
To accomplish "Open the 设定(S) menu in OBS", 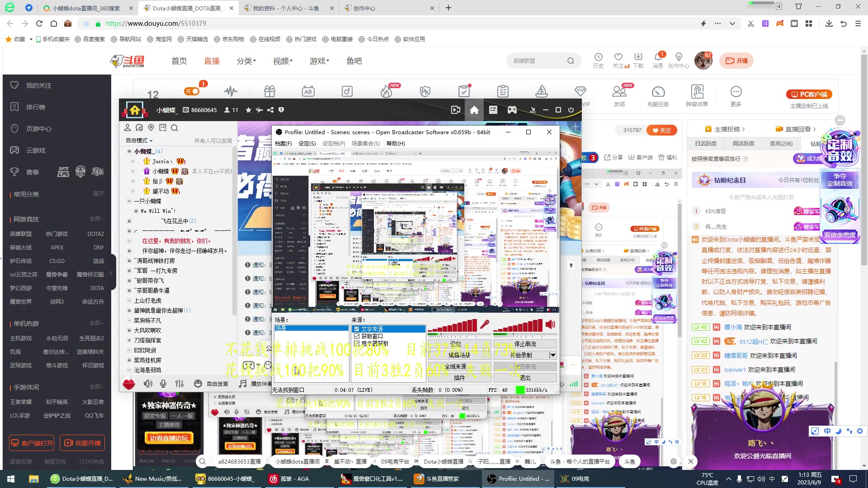I will coord(307,143).
